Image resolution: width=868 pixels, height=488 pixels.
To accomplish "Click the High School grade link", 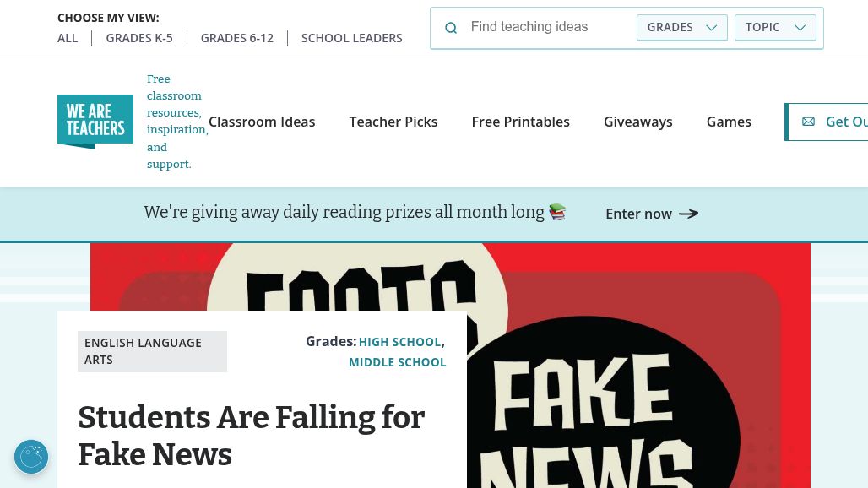I will 399,342.
